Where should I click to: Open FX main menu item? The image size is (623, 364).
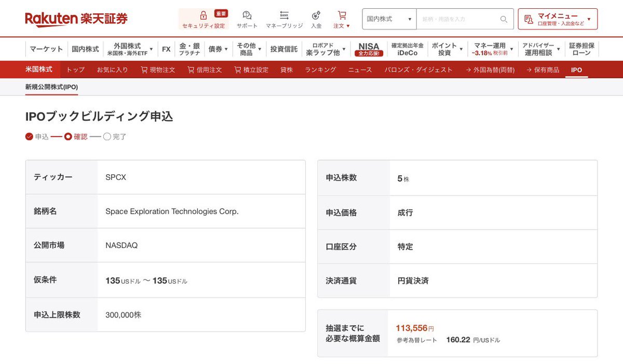click(x=166, y=49)
